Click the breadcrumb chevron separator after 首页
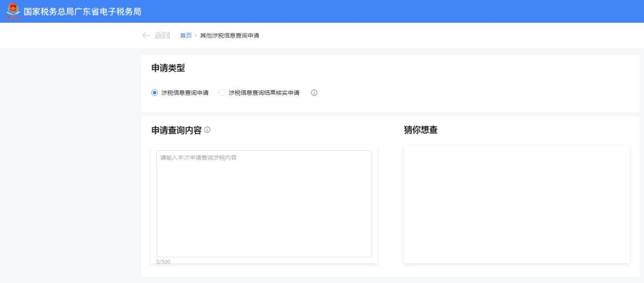Viewport: 644px width, 283px height. click(196, 35)
